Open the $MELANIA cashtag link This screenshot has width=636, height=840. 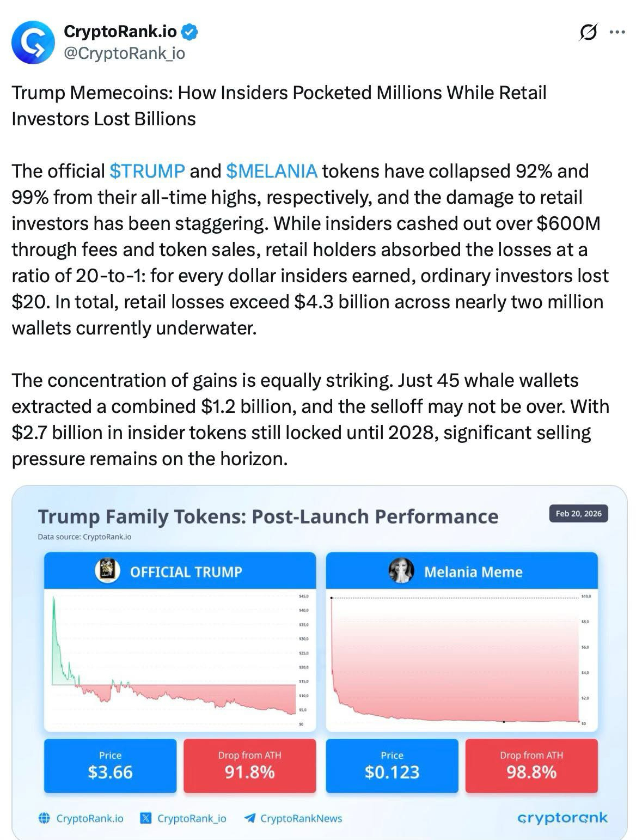[271, 171]
